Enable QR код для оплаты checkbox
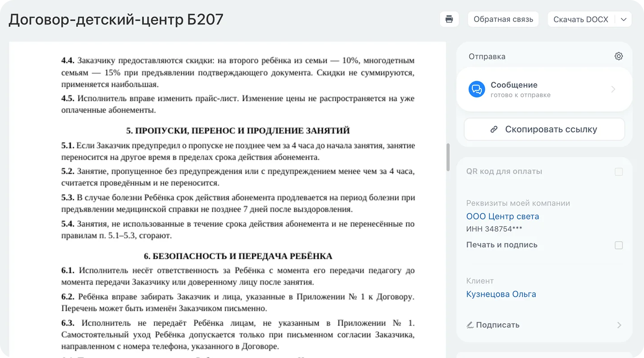The image size is (644, 358). tap(619, 172)
